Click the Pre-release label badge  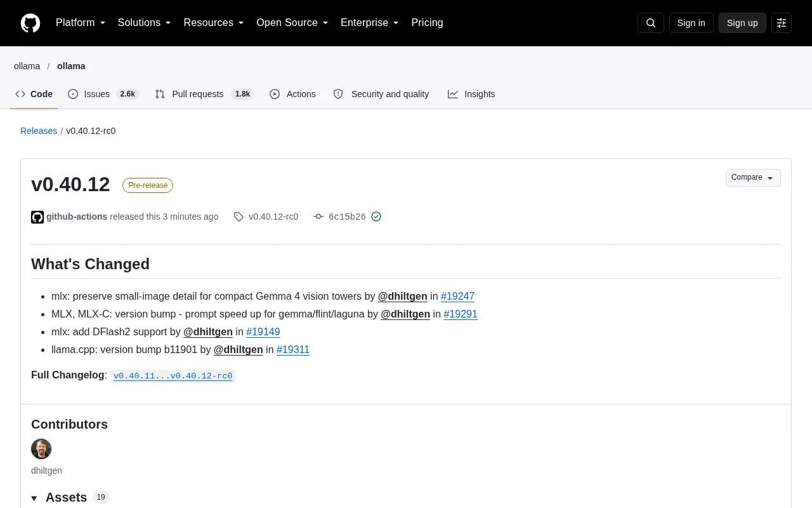(x=148, y=185)
